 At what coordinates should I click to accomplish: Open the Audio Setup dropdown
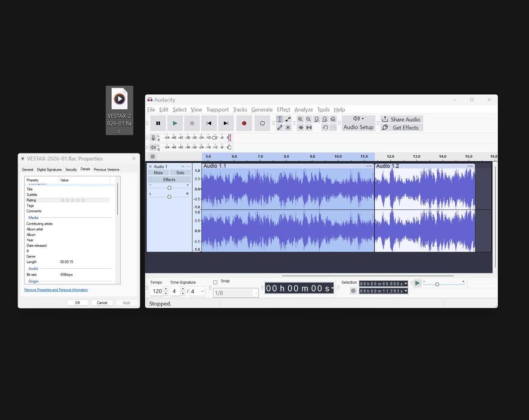pos(358,123)
